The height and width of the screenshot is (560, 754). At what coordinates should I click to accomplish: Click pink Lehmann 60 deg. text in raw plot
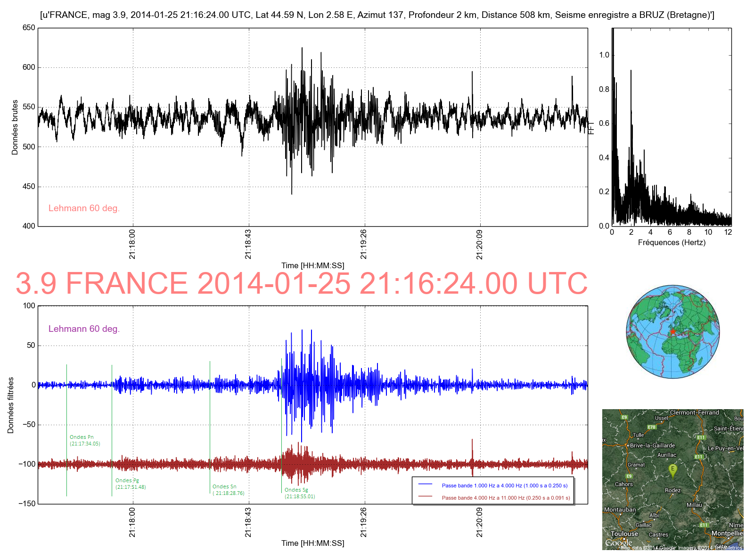point(84,208)
